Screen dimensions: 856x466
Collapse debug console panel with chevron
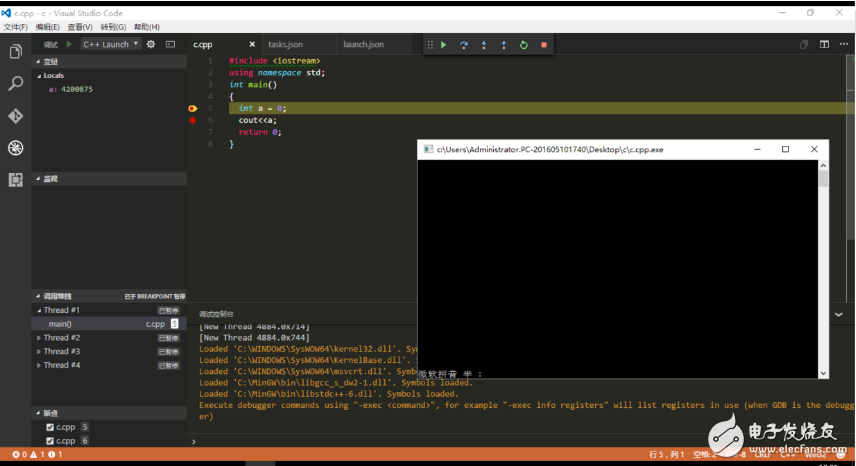click(x=839, y=314)
